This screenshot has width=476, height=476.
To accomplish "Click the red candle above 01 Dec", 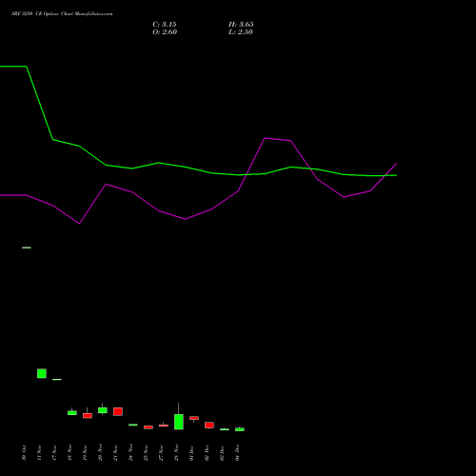I will click(194, 418).
